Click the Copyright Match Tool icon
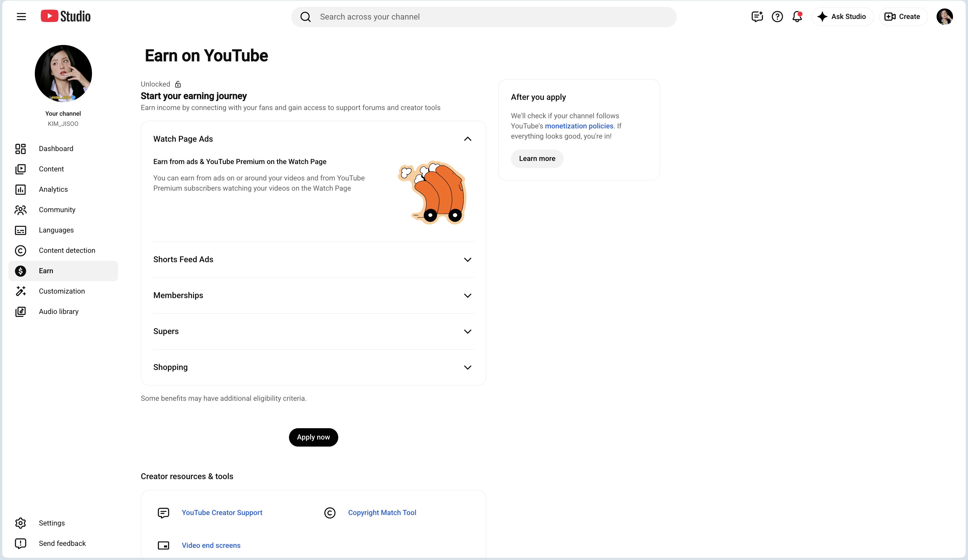Image resolution: width=968 pixels, height=560 pixels. pos(329,513)
